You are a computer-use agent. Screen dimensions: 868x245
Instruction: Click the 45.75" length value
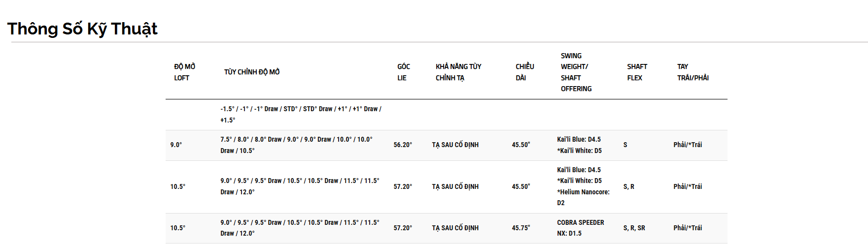tap(521, 228)
